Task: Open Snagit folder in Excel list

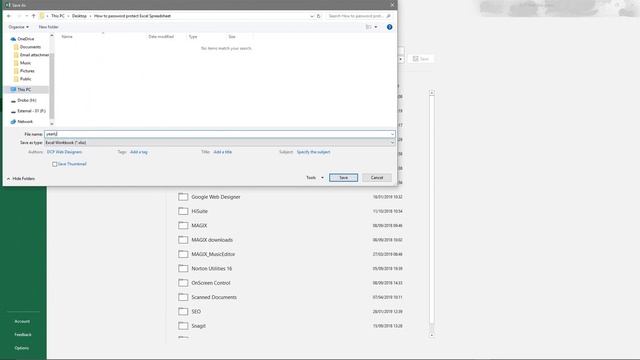Action: (291, 326)
